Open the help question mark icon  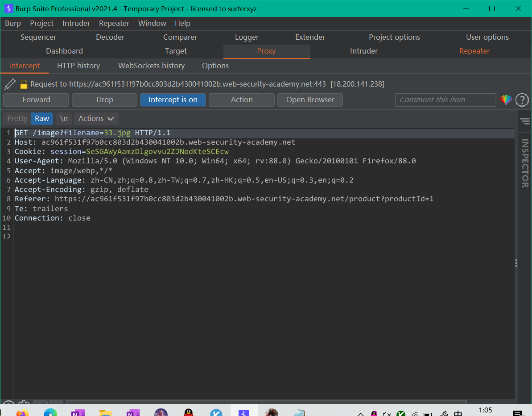522,100
